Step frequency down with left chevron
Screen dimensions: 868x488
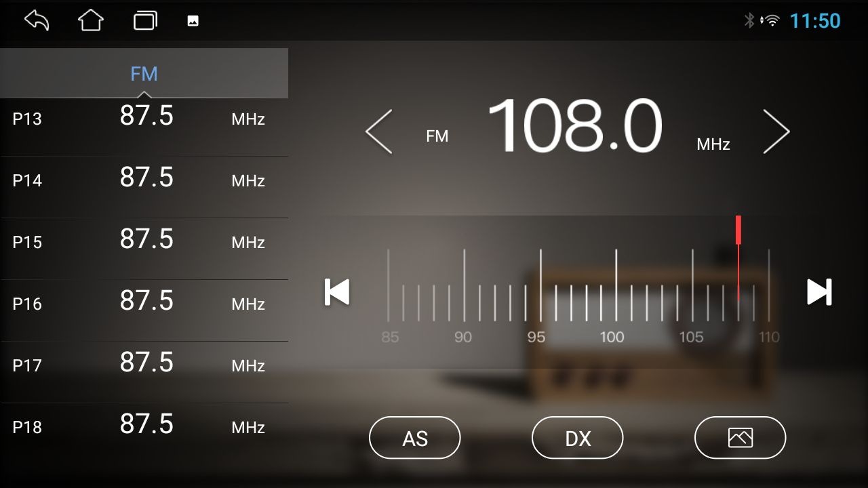tap(379, 131)
